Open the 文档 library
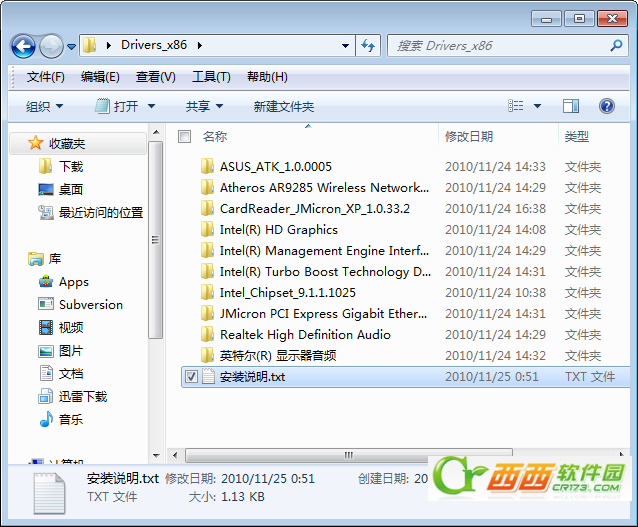The width and height of the screenshot is (638, 527). [71, 373]
